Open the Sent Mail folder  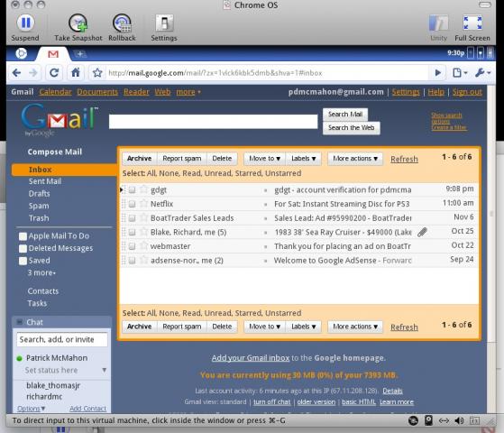(x=45, y=181)
